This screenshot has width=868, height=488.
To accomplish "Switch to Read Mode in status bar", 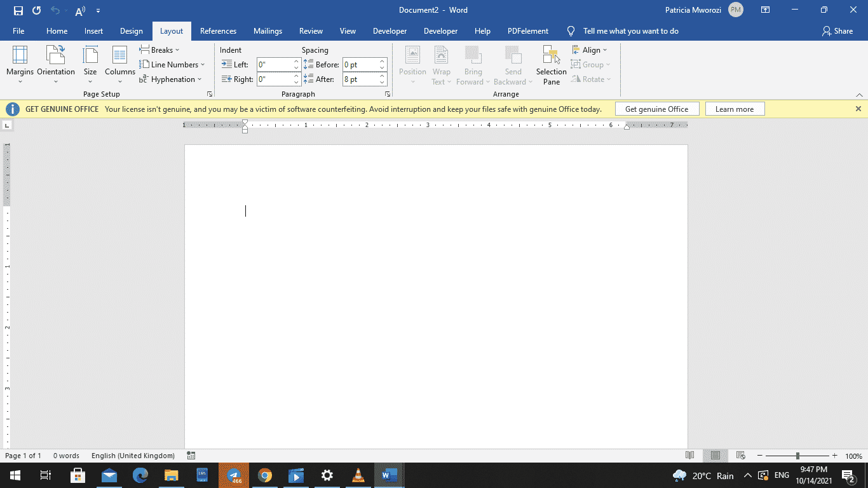I will (x=689, y=456).
